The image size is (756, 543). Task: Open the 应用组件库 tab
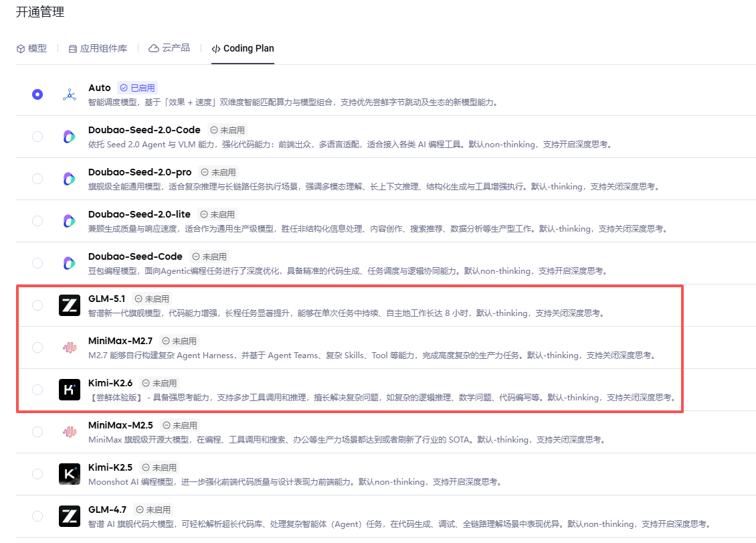coord(98,49)
